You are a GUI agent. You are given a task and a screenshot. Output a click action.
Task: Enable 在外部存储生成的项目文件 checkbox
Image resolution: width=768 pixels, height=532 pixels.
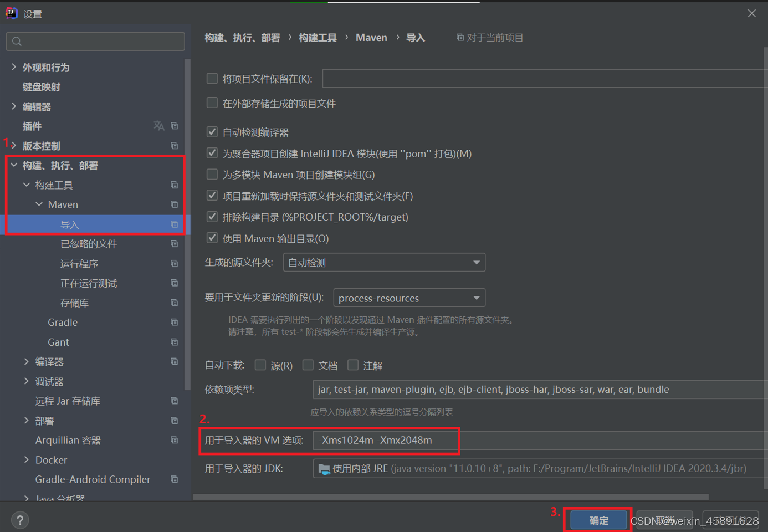212,103
